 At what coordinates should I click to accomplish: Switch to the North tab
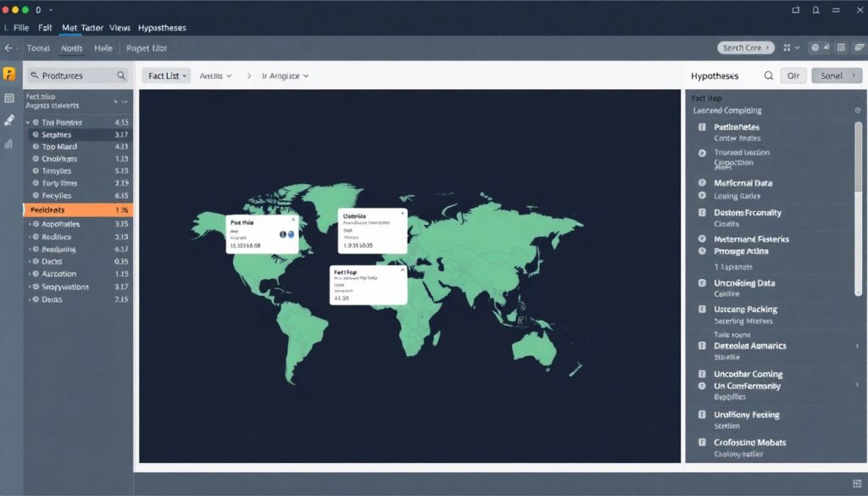(71, 48)
